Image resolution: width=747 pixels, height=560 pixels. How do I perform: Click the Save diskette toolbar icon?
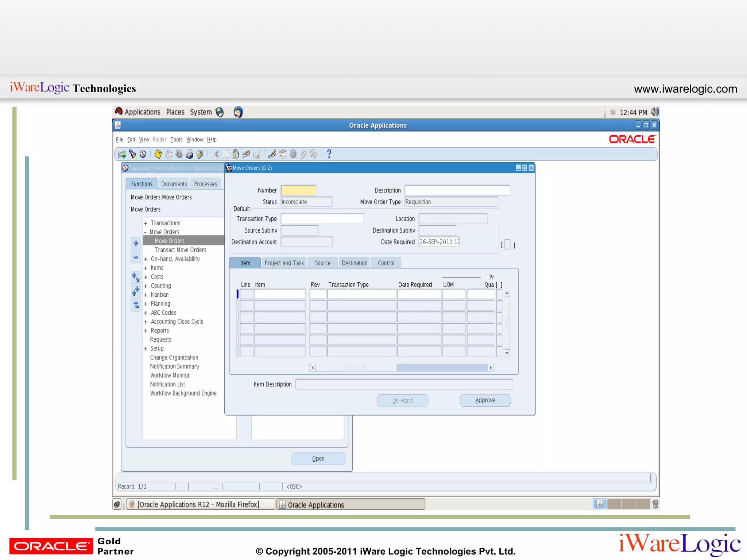pyautogui.click(x=158, y=154)
